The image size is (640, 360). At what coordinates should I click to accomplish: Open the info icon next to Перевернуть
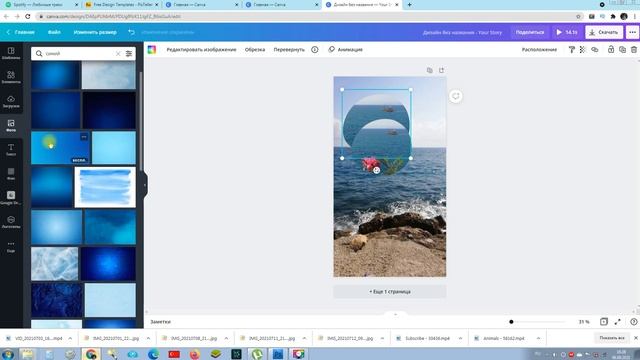coord(315,49)
